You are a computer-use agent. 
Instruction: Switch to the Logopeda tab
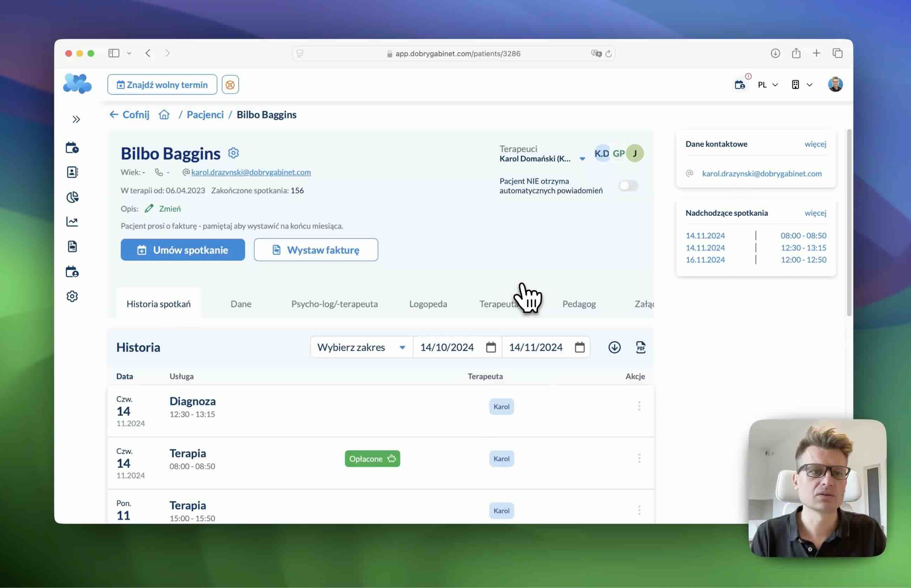(x=428, y=304)
